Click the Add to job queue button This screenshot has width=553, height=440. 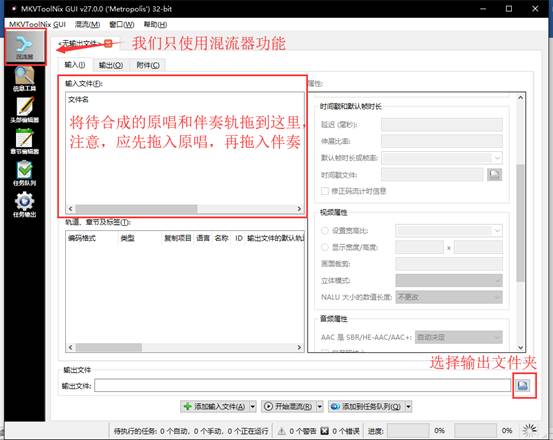click(x=366, y=407)
